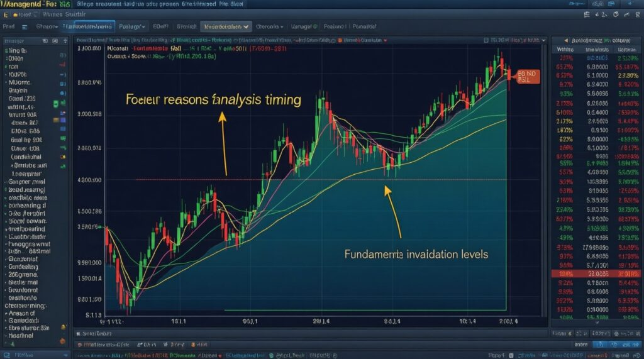The width and height of the screenshot is (644, 359).
Task: Click the people/group icon in the title bar
Action: pyautogui.click(x=599, y=4)
